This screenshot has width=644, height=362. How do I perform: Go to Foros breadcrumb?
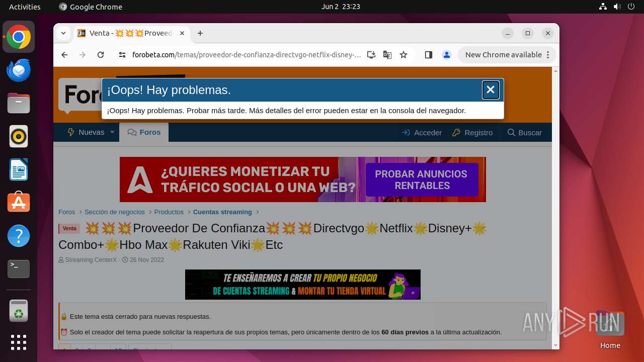click(x=66, y=212)
